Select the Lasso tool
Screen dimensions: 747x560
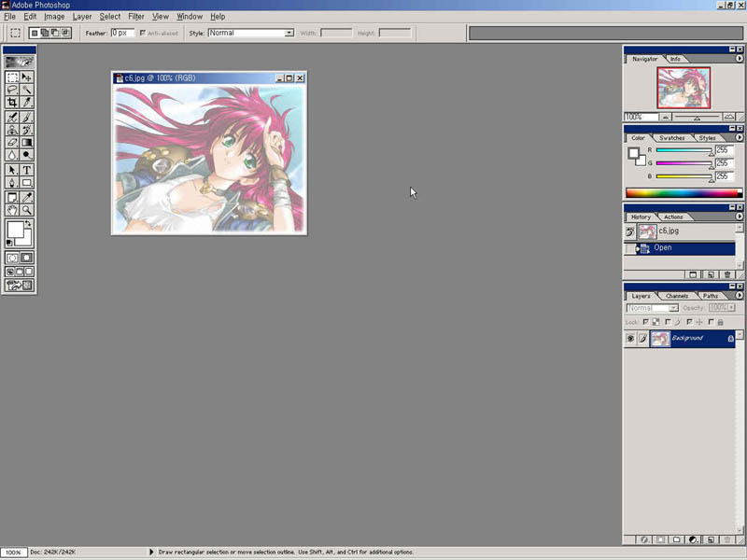coord(12,90)
